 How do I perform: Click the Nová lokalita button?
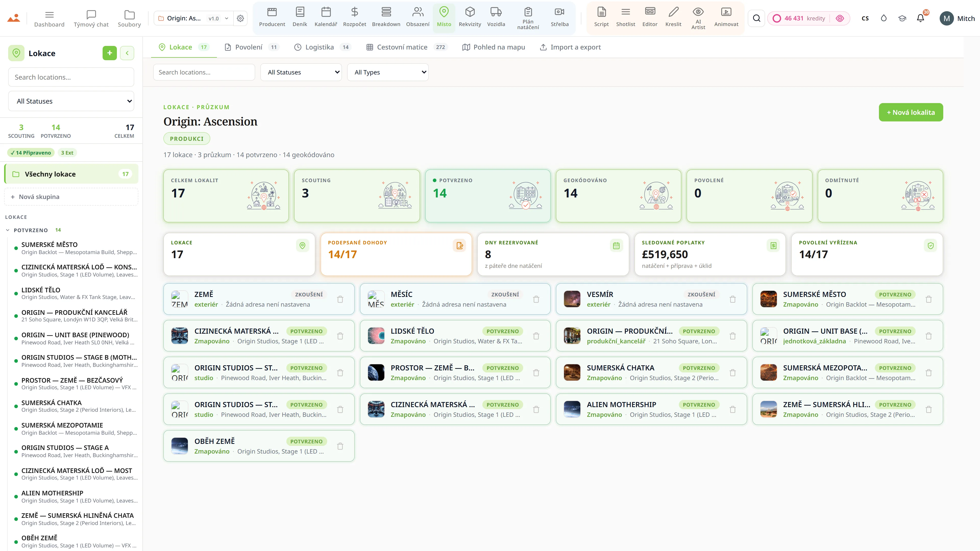pos(911,112)
